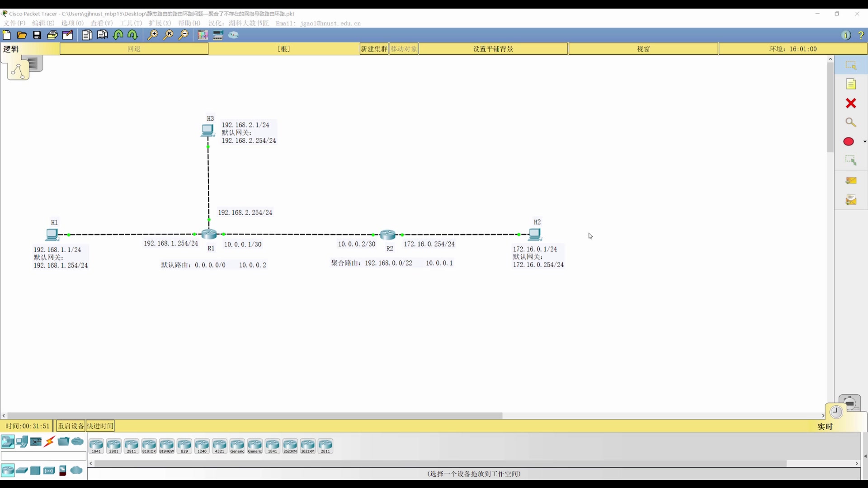Click the 新建集群 button
This screenshot has width=868, height=488.
374,49
